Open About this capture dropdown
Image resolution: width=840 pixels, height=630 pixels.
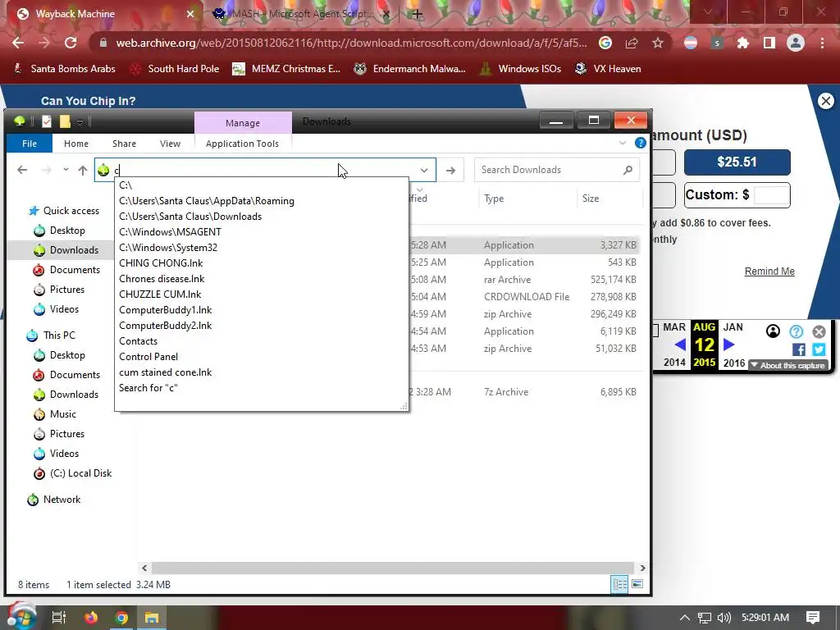(x=787, y=365)
